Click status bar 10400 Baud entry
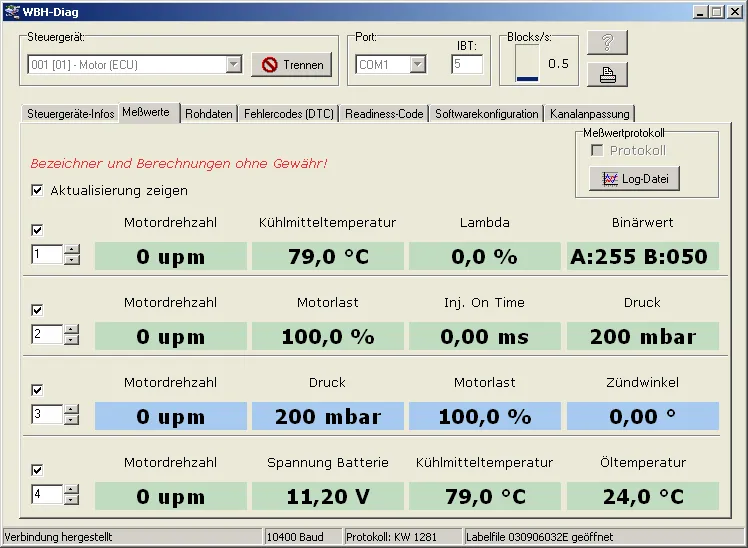 click(294, 537)
